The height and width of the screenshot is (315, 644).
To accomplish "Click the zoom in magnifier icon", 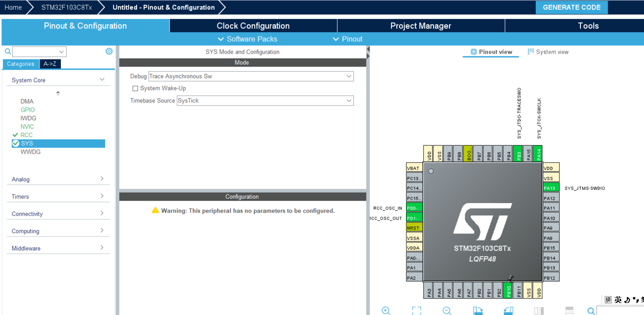I will tap(386, 311).
